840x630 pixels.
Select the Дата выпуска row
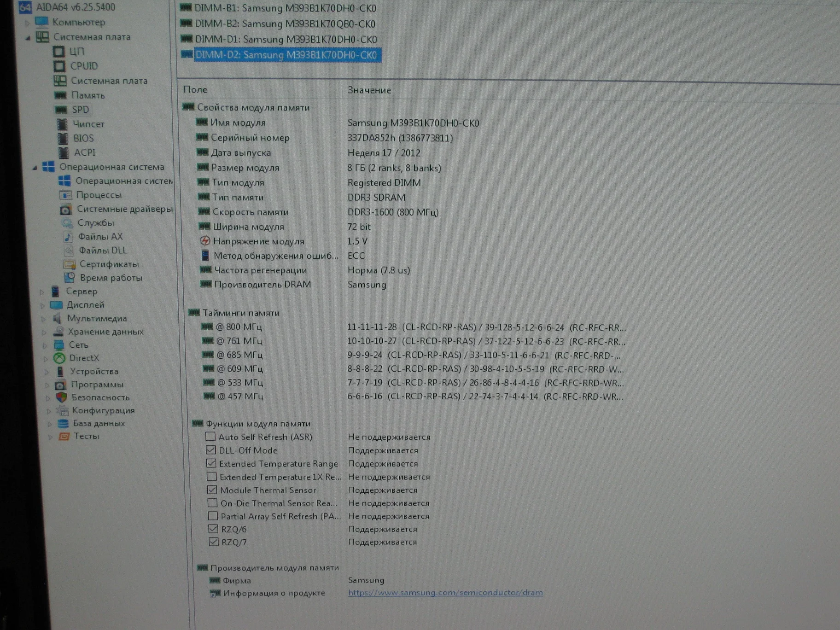click(309, 153)
